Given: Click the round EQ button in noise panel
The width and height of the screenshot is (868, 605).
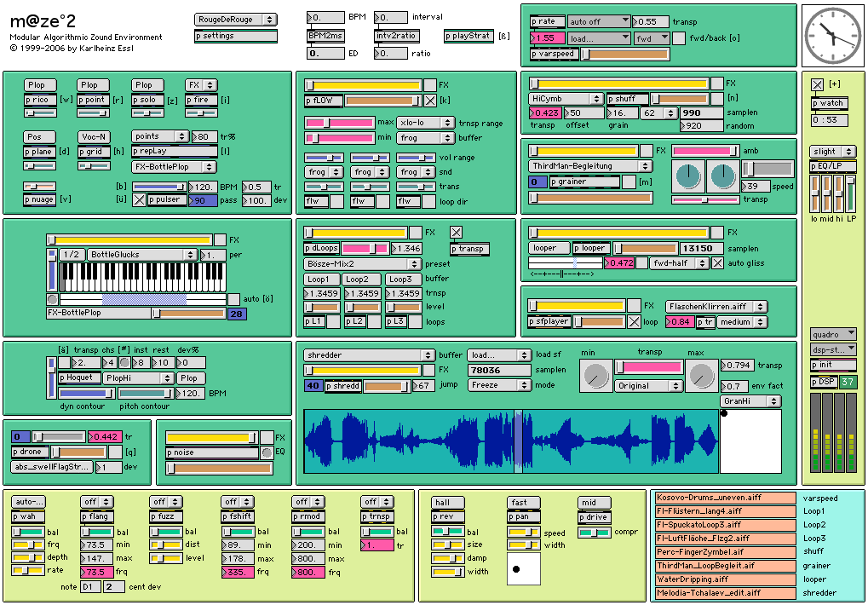Looking at the screenshot, I should [x=267, y=452].
